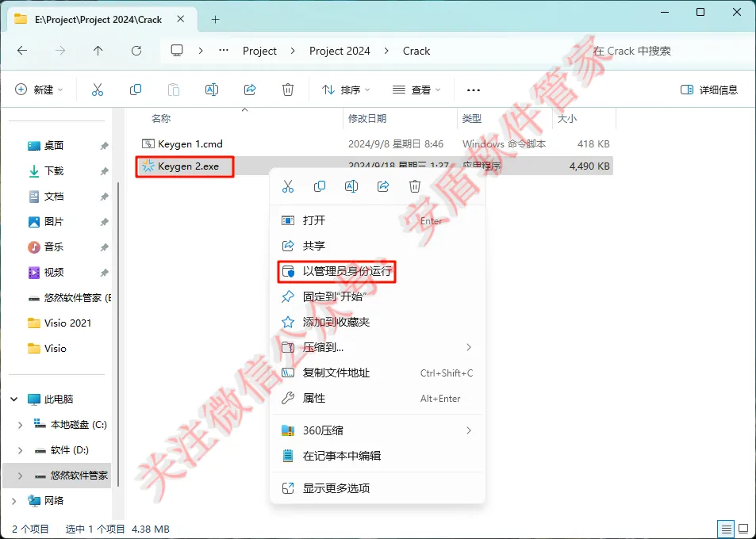Open 图片 in the navigation pane
Viewport: 756px width, 539px height.
click(53, 222)
